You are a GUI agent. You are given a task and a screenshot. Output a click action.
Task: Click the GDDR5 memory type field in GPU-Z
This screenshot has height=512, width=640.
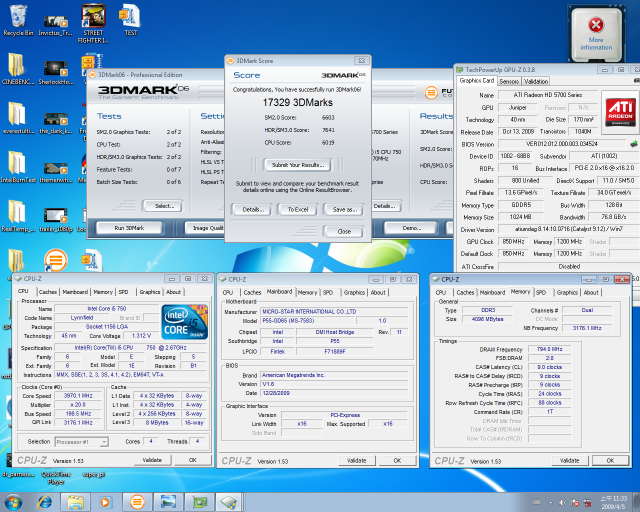click(x=521, y=205)
